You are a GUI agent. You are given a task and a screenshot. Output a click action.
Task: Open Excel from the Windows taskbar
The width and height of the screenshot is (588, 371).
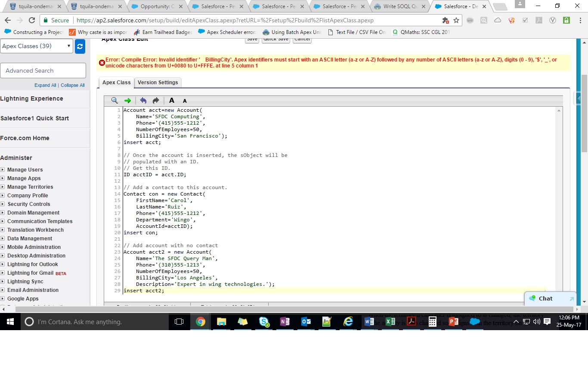tap(390, 322)
